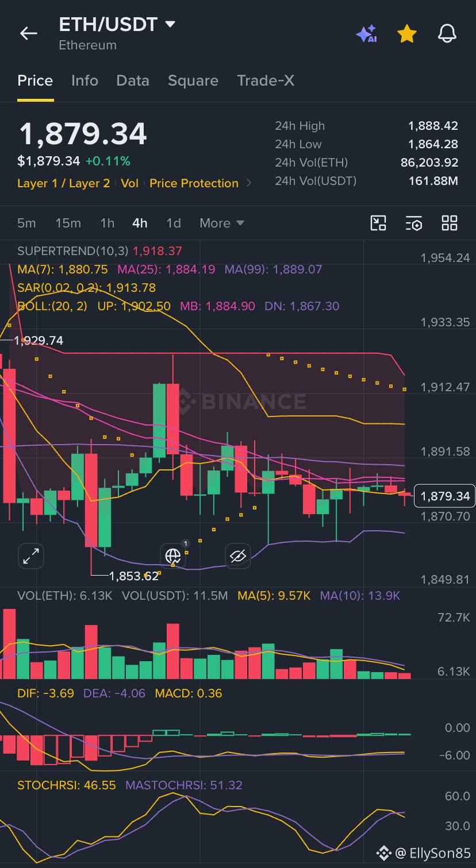Switch to the Price tab

(x=35, y=80)
